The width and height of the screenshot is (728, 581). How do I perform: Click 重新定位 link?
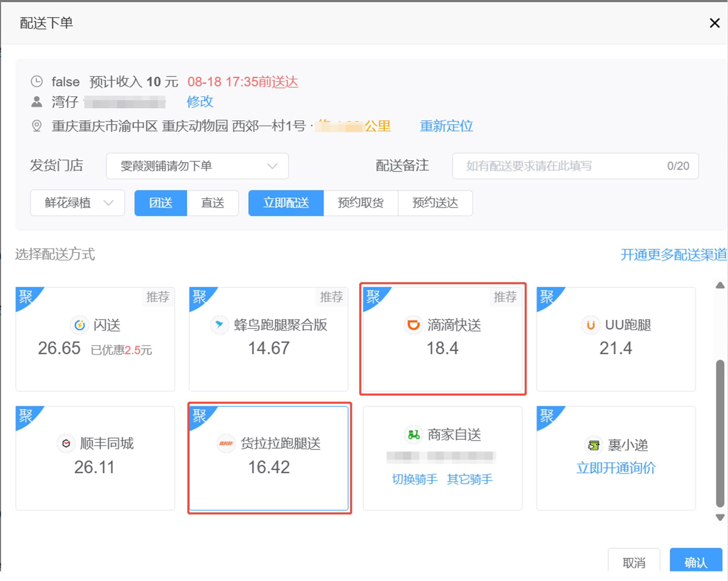(x=446, y=126)
